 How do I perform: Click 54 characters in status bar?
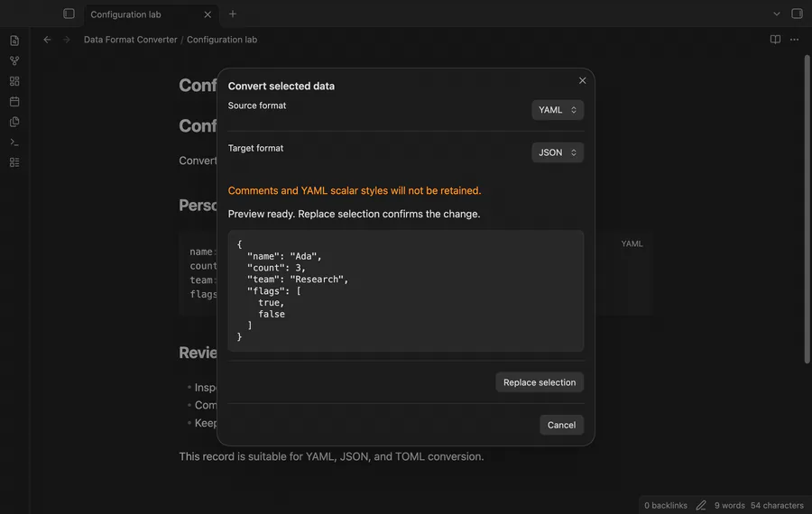[777, 505]
